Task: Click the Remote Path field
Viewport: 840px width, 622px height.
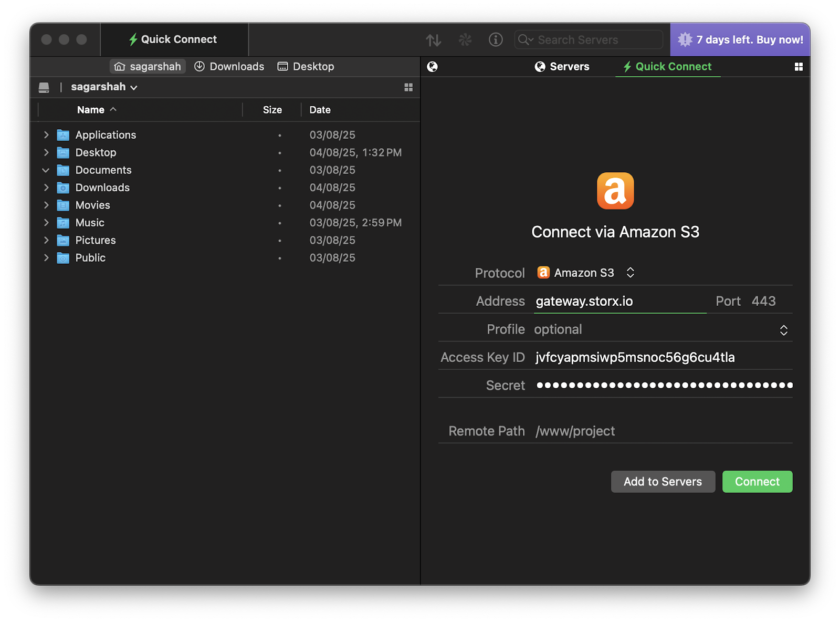Action: click(663, 431)
